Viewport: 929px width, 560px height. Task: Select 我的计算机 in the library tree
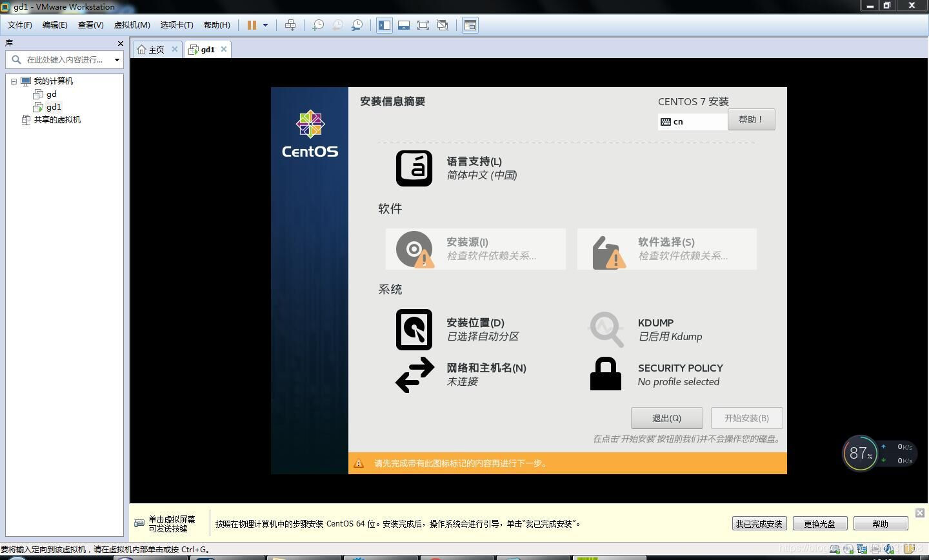click(x=53, y=81)
